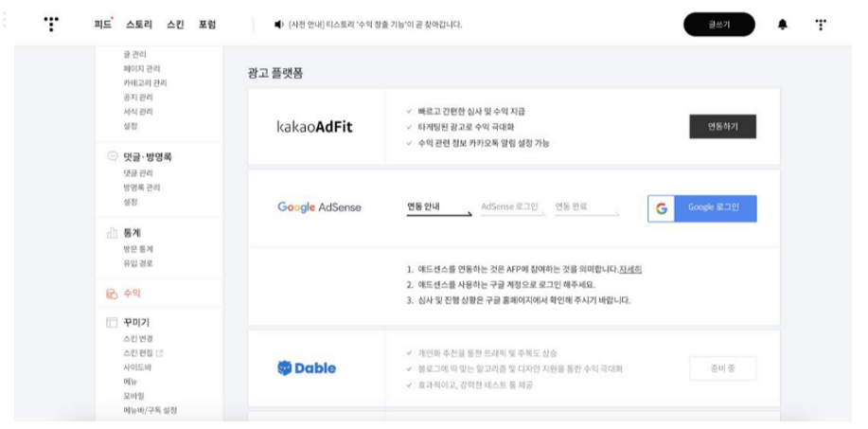Click text 애드센스를 사용하는 구글 계정으로 로그인 해주세요
Image resolution: width=868 pixels, height=429 pixels.
click(x=506, y=285)
